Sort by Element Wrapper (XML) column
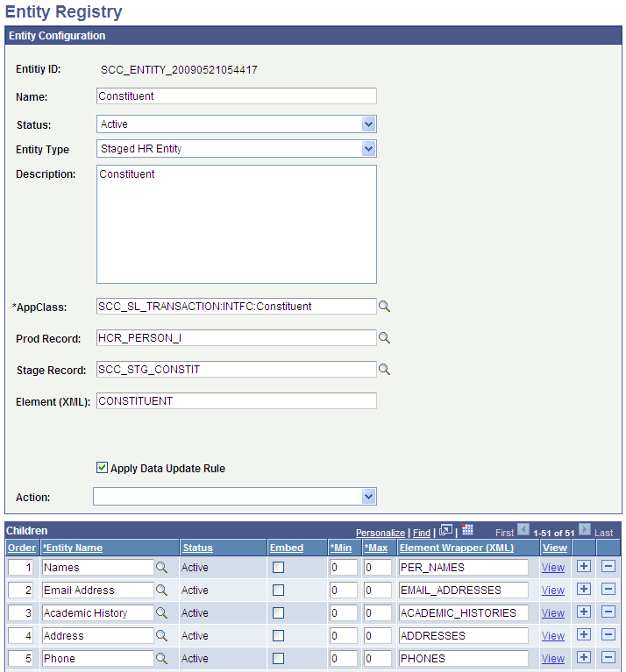This screenshot has width=626, height=672. click(x=457, y=548)
